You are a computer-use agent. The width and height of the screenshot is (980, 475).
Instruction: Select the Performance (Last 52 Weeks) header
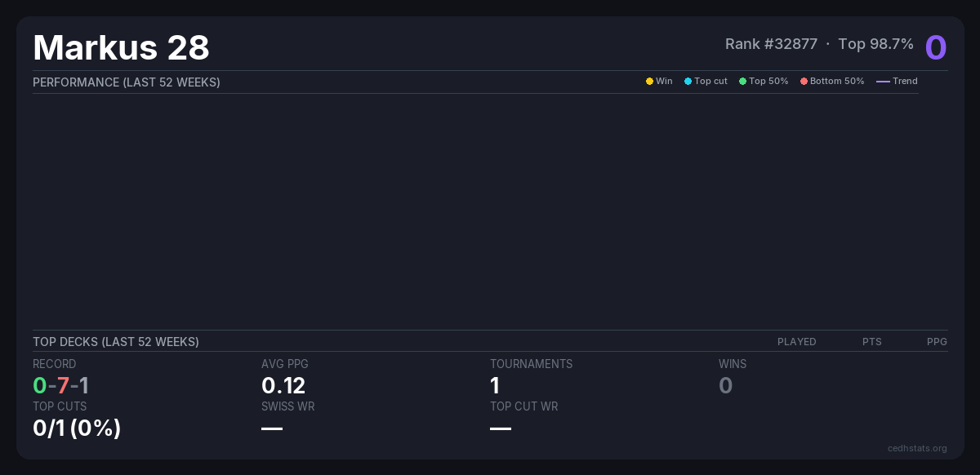[x=127, y=82]
